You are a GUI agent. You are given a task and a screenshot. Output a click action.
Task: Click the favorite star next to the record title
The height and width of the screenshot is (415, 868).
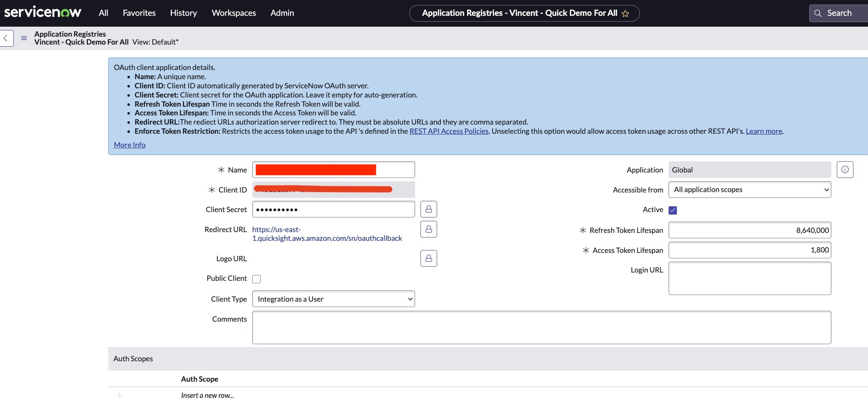(x=625, y=13)
